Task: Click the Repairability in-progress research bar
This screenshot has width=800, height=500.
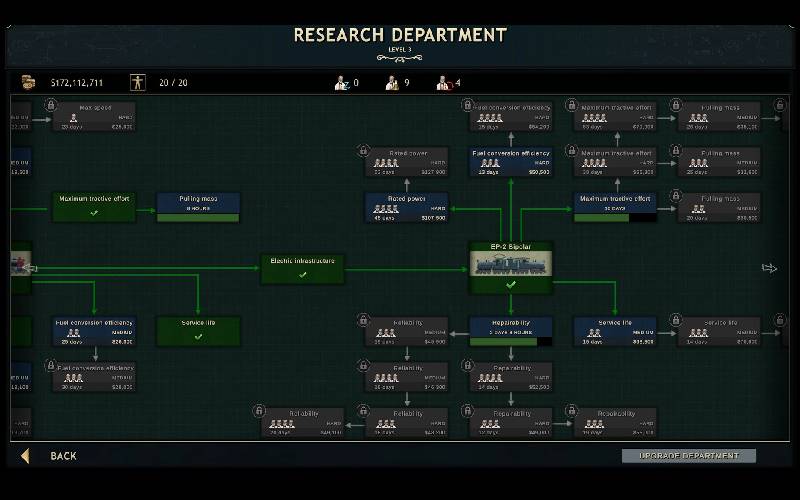Action: point(510,341)
